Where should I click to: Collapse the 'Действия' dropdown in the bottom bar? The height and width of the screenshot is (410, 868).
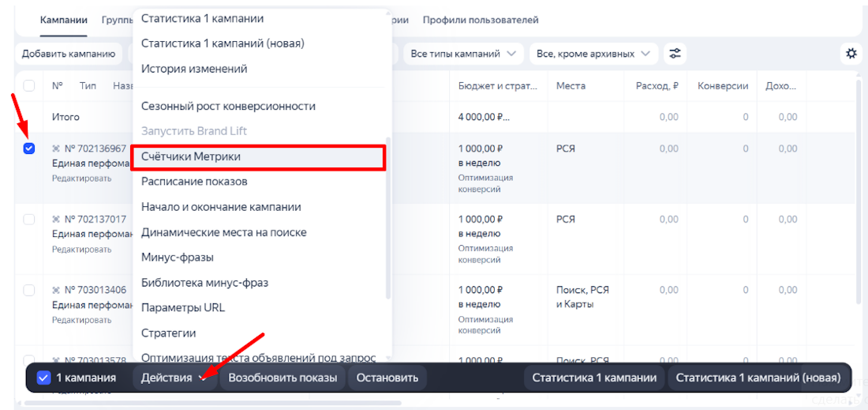click(x=174, y=378)
